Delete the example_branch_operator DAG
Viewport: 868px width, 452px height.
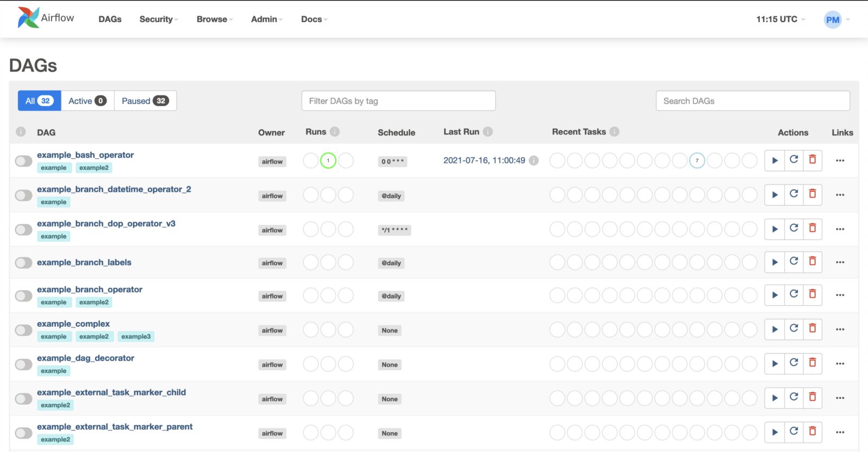click(812, 294)
